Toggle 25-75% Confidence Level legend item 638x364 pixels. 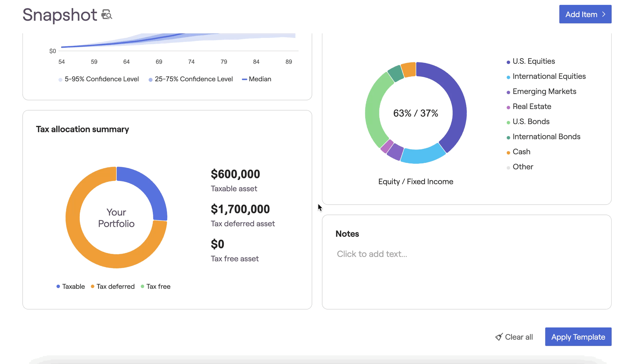point(193,79)
